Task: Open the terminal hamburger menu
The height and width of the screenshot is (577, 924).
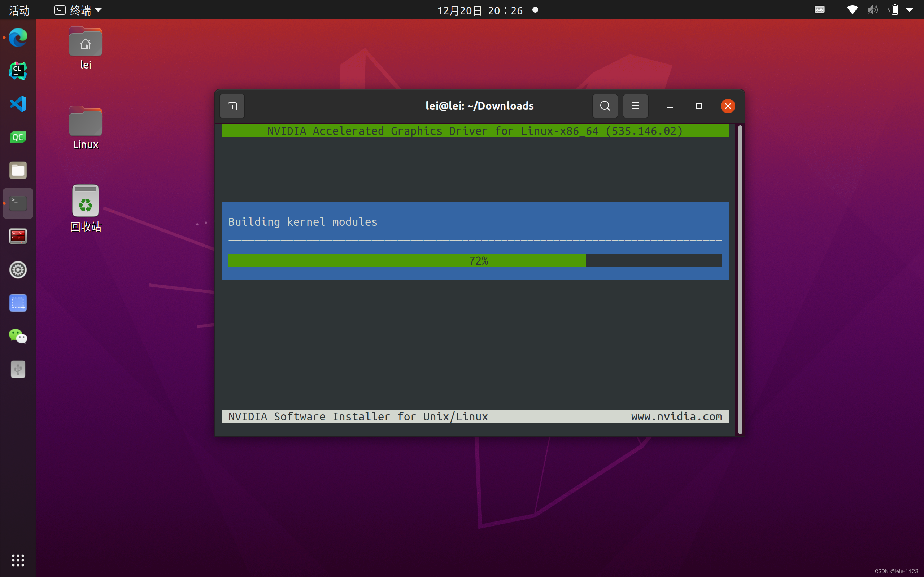Action: pos(635,106)
